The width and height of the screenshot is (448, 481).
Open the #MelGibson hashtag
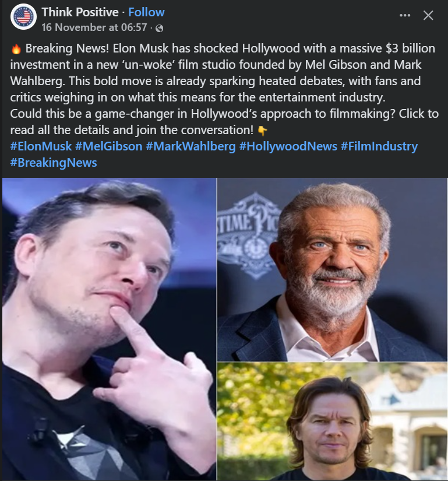(109, 146)
